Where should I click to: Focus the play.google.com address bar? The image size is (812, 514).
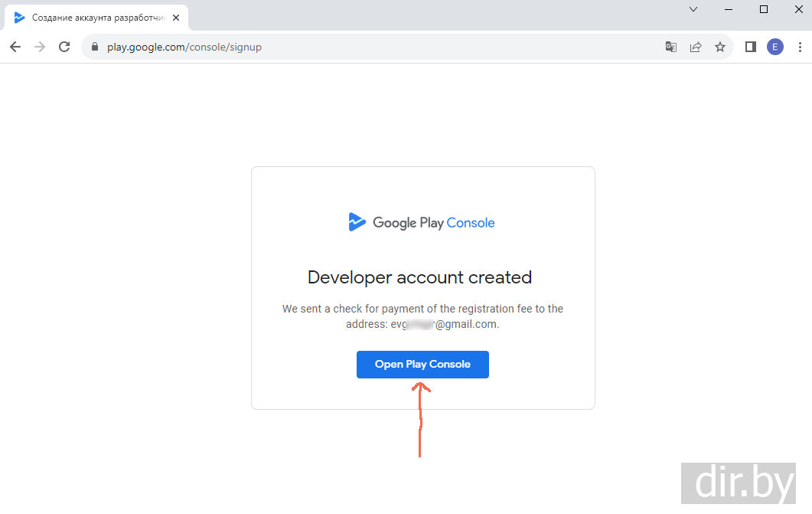(x=383, y=47)
